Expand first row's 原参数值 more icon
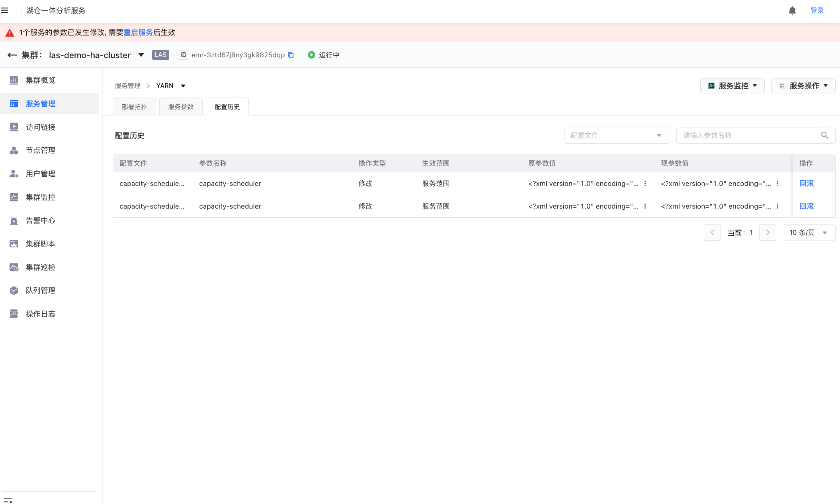This screenshot has width=840, height=504. [x=645, y=184]
